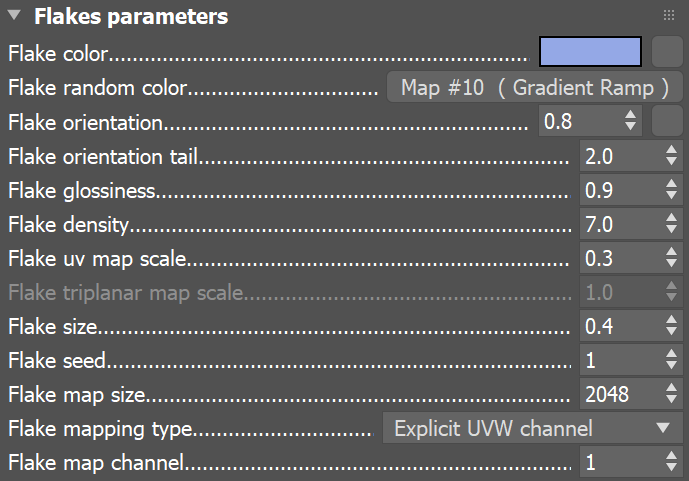
Task: Click the rollout drag handle grip icon
Action: pos(669,16)
